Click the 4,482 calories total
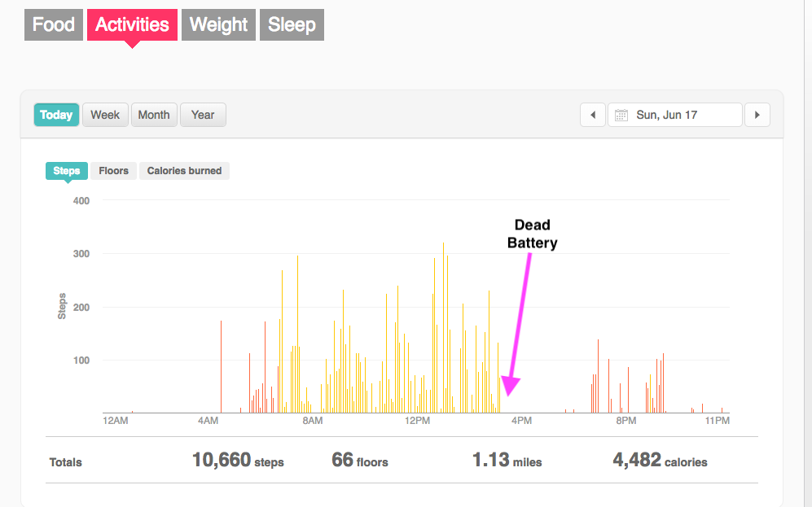 coord(660,461)
